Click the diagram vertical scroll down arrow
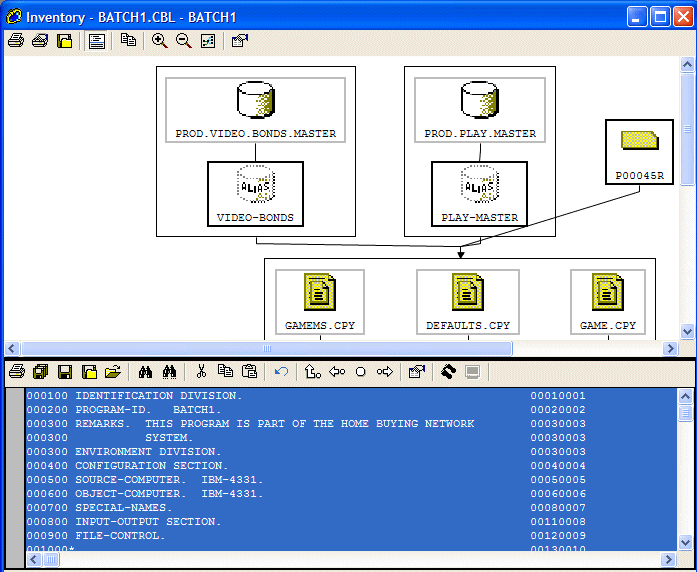 687,331
